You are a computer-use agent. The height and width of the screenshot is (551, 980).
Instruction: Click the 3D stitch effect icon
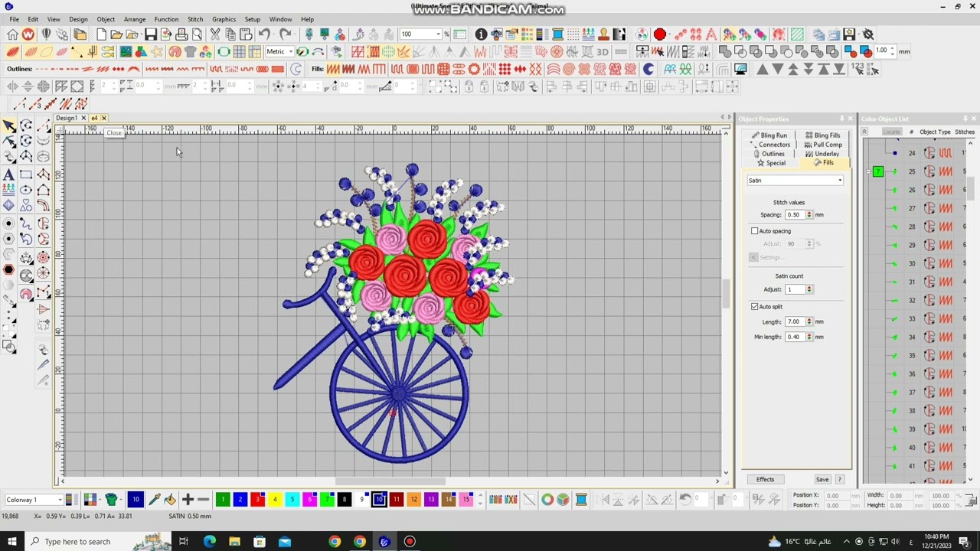tap(602, 51)
